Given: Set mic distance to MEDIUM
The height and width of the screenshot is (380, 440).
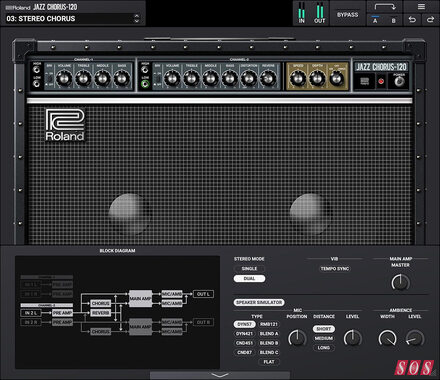Looking at the screenshot, I should [x=323, y=338].
